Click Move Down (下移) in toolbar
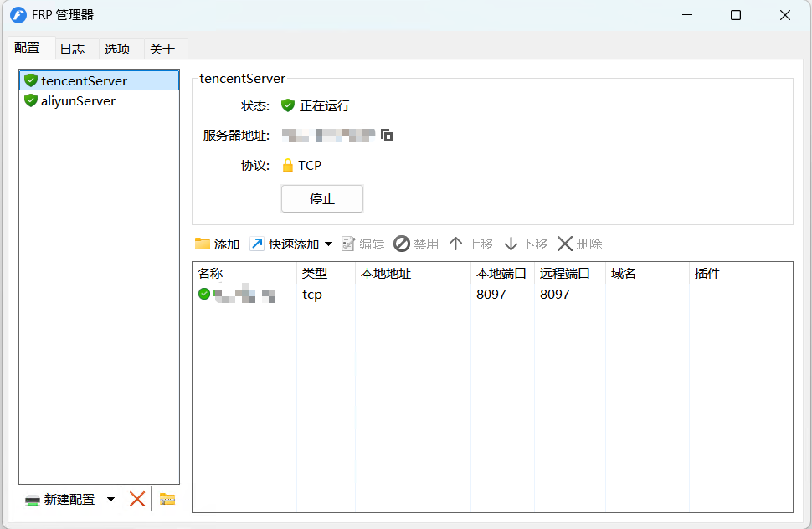 click(525, 244)
